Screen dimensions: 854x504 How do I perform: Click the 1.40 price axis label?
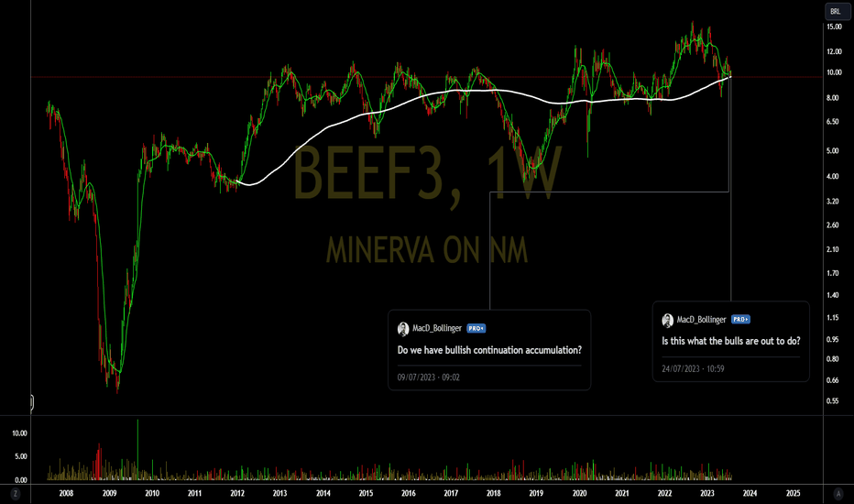click(833, 295)
